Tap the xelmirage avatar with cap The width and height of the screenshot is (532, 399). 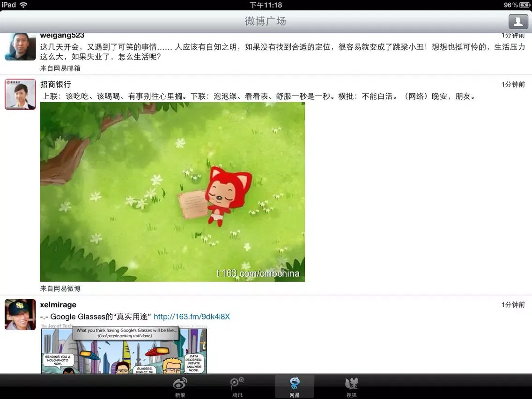pos(20,315)
